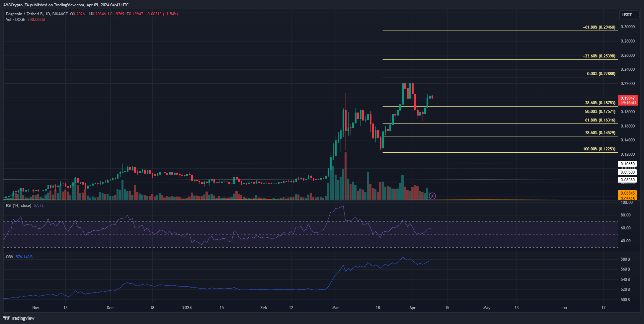Click the RSI value 57.72
644x324 pixels.
(x=39, y=205)
